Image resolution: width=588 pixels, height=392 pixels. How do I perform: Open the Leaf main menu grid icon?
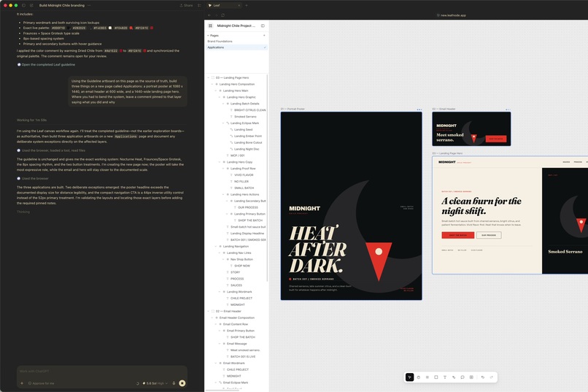(x=210, y=26)
